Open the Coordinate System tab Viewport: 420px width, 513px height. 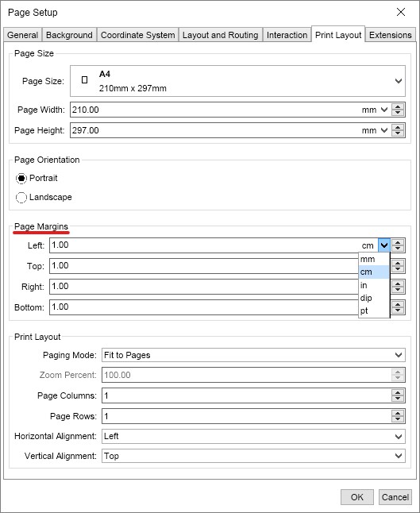pyautogui.click(x=137, y=35)
